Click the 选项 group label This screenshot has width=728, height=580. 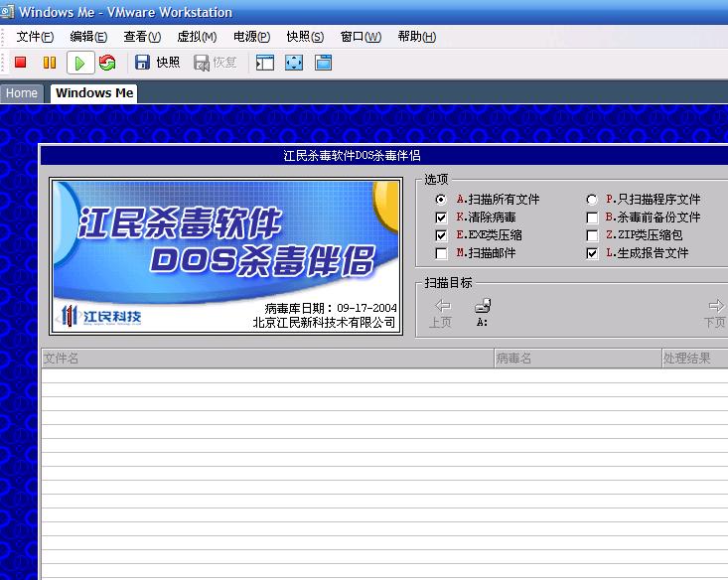click(436, 179)
